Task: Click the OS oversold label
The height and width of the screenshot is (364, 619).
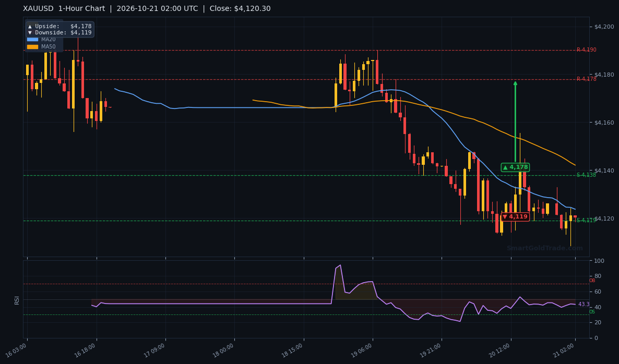Action: (592, 312)
